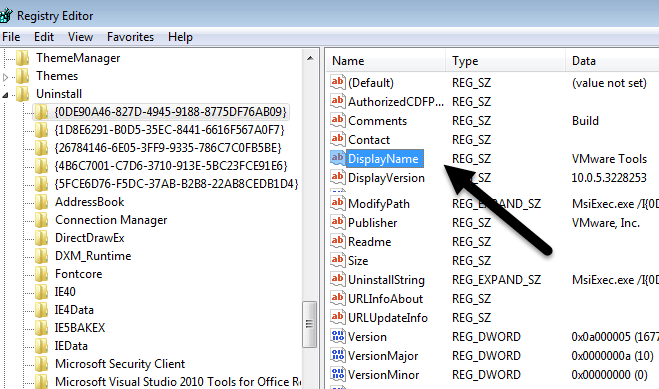The image size is (659, 389).
Task: Click the vertical scrollbar thumb in tree pane
Action: click(x=309, y=324)
